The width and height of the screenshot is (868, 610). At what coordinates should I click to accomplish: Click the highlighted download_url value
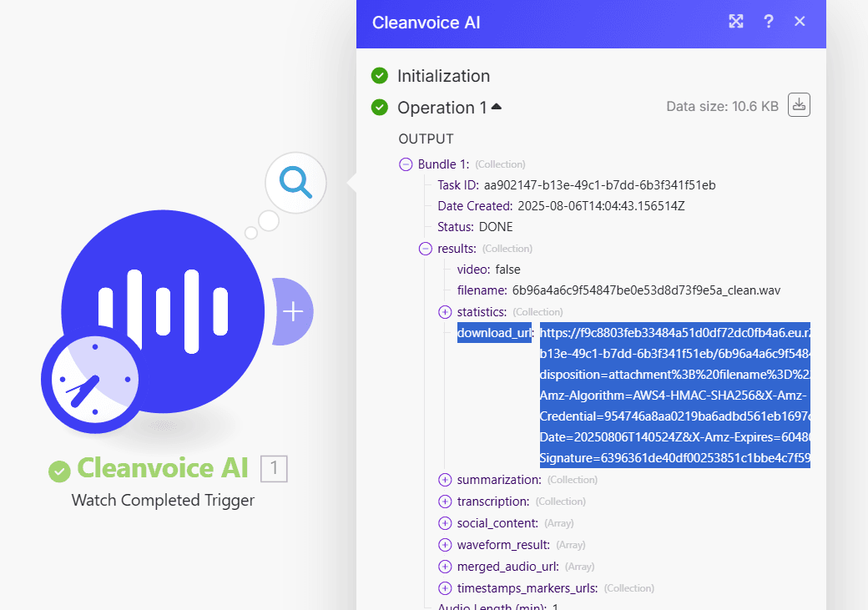(x=674, y=395)
